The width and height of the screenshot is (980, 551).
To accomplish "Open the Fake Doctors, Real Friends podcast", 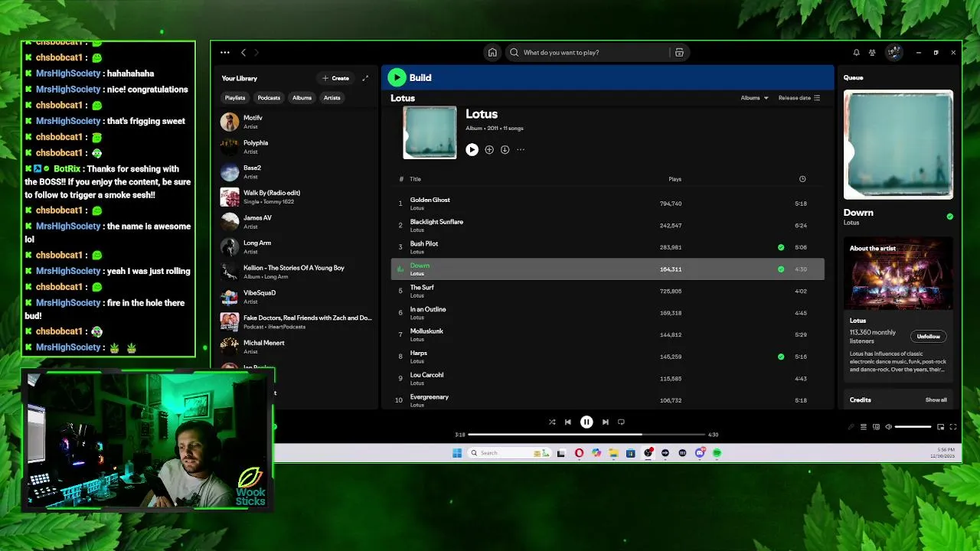I will click(x=296, y=321).
